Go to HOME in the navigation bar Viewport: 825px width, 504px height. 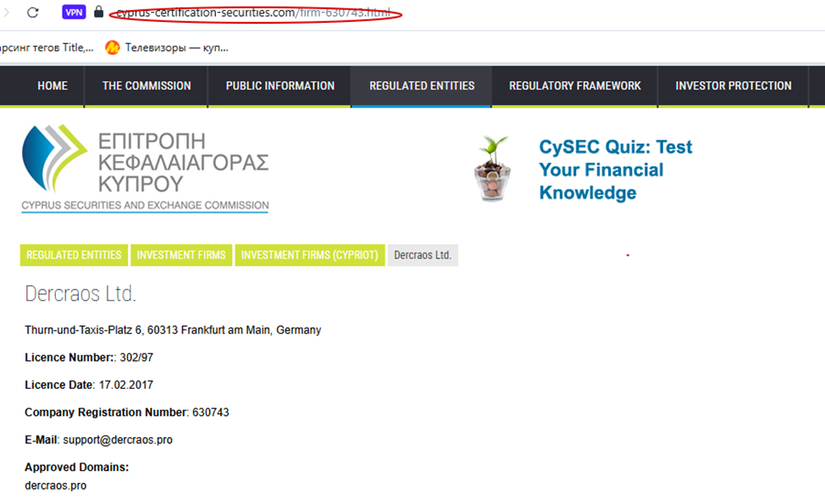coord(52,86)
